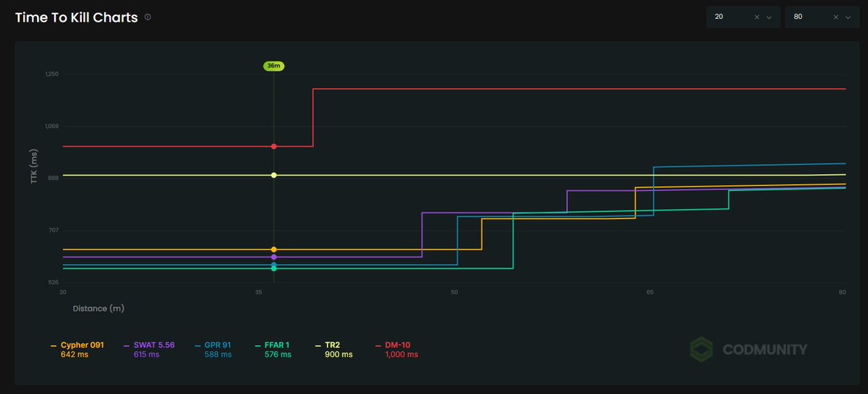Select the purple SWAT 5.56 data point
This screenshot has width=868, height=394.
tap(273, 257)
